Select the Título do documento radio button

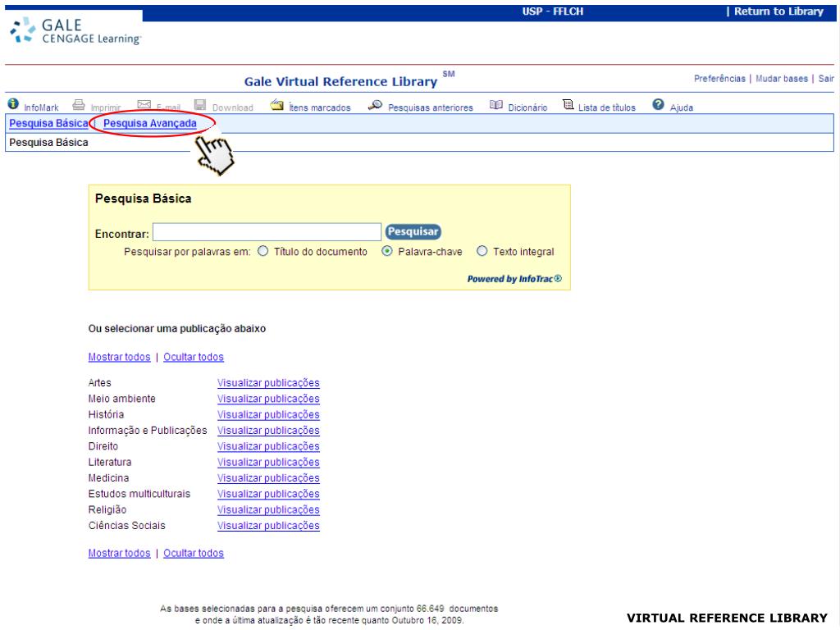click(262, 251)
